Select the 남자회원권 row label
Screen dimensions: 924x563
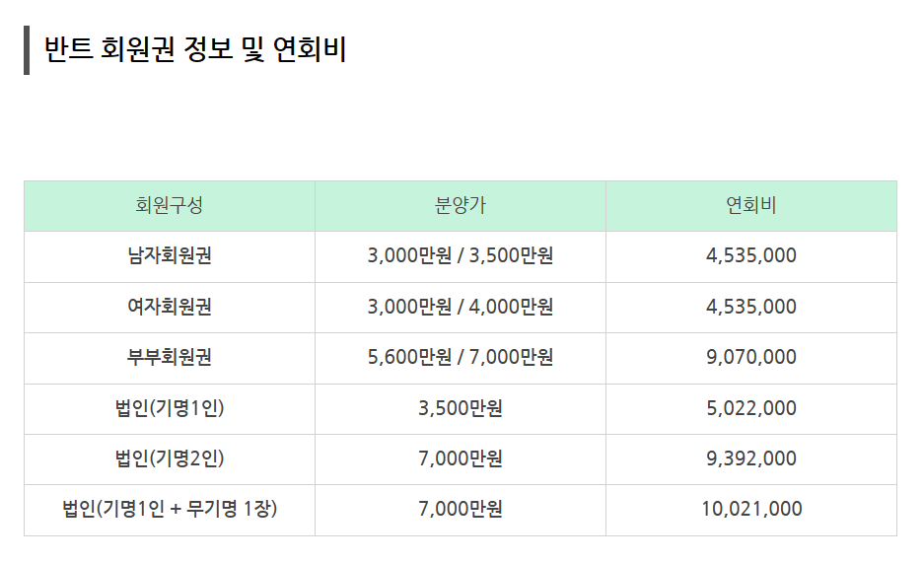170,256
